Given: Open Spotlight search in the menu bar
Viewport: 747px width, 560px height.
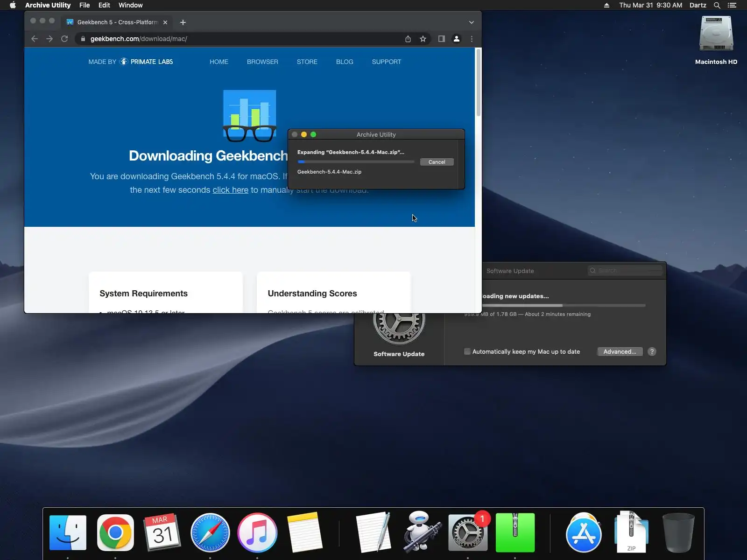Looking at the screenshot, I should 717,5.
